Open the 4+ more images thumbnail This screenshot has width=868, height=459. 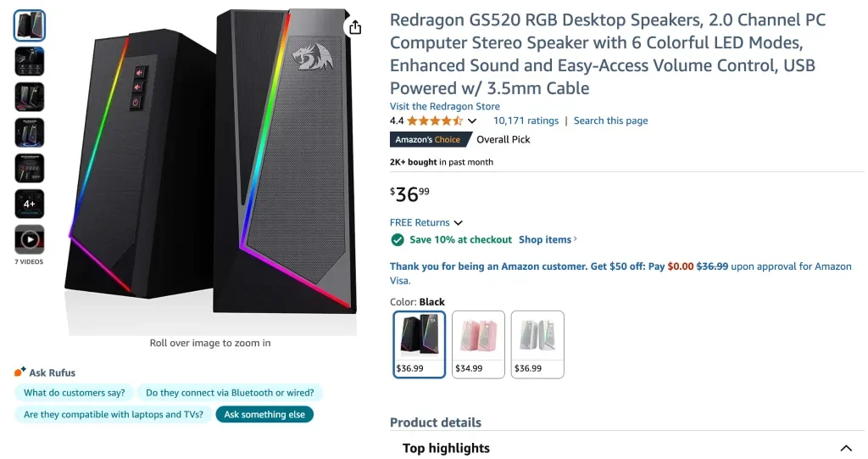click(30, 204)
